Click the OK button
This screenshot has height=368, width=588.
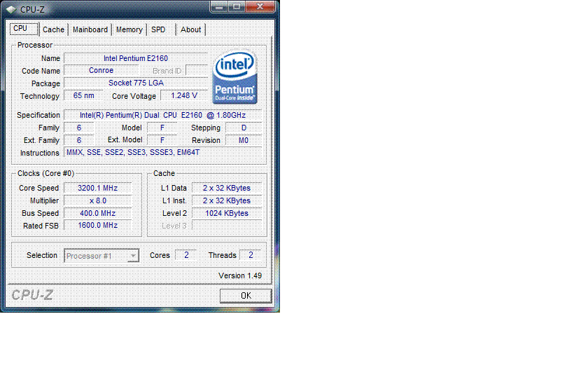coord(246,296)
